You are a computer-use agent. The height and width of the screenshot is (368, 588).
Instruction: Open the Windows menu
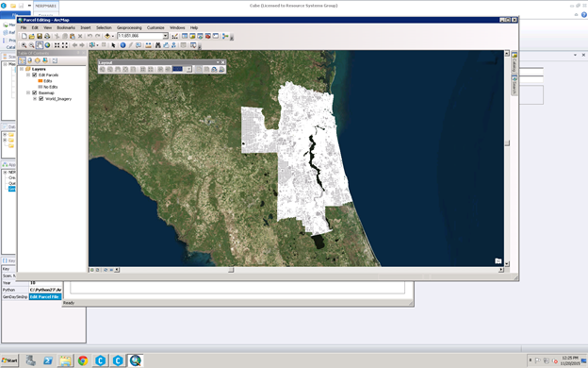177,27
